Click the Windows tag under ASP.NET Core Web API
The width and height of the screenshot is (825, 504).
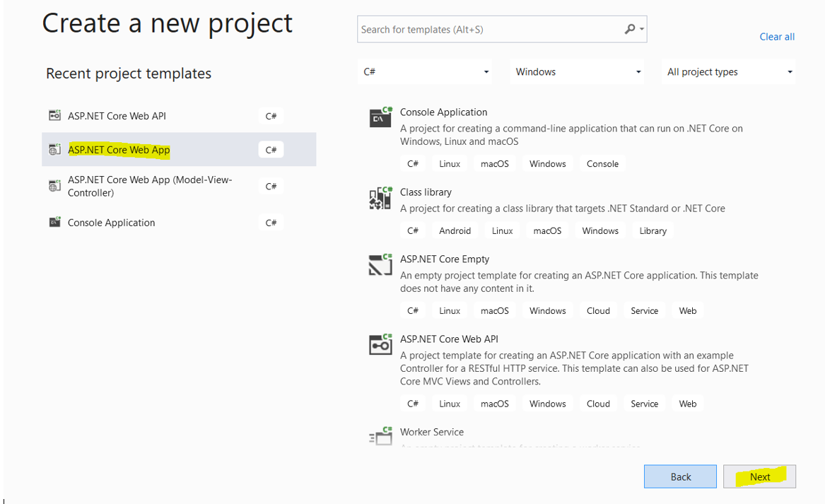point(548,404)
